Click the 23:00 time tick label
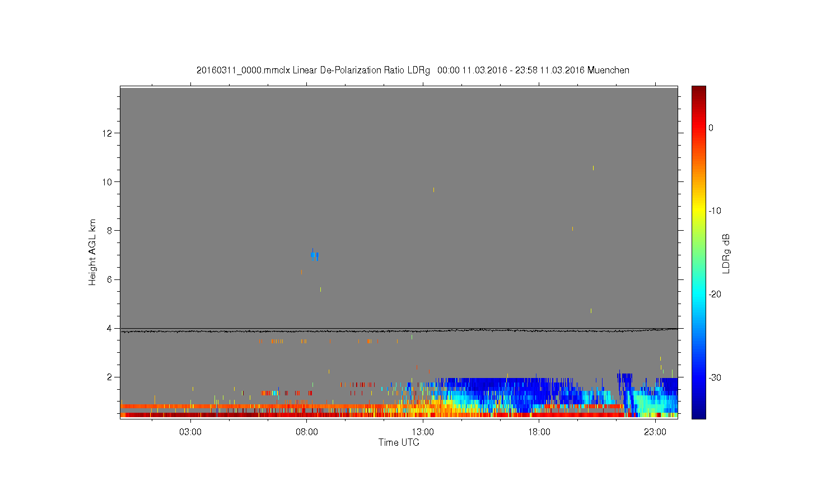840x504 pixels. point(655,432)
